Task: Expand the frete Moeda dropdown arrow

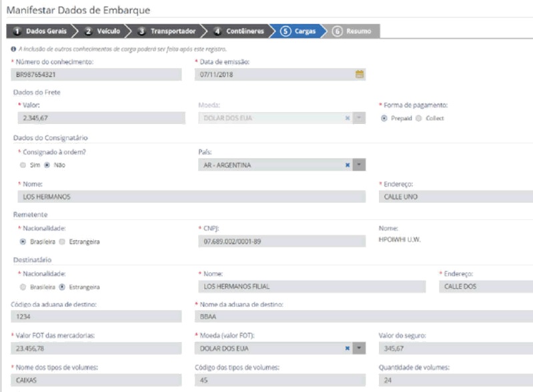Action: 360,118
